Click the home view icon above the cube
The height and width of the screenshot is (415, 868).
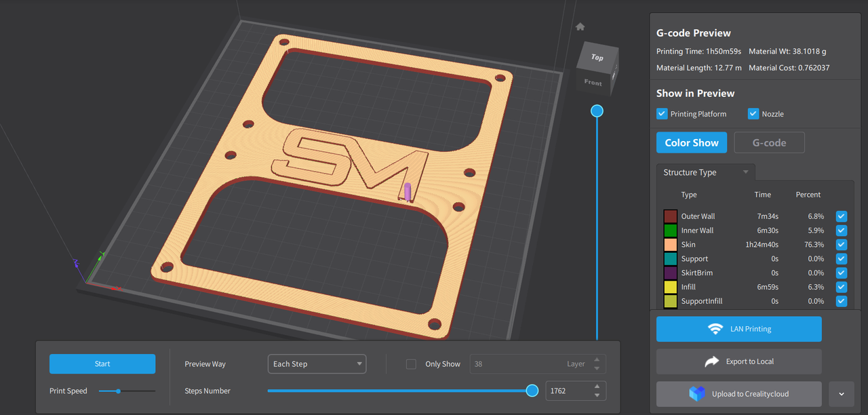point(580,26)
